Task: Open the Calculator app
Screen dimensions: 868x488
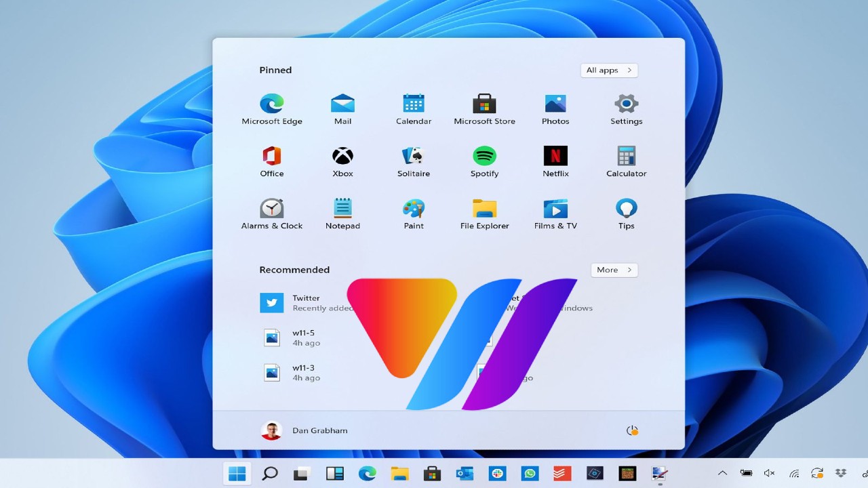Action: click(626, 162)
